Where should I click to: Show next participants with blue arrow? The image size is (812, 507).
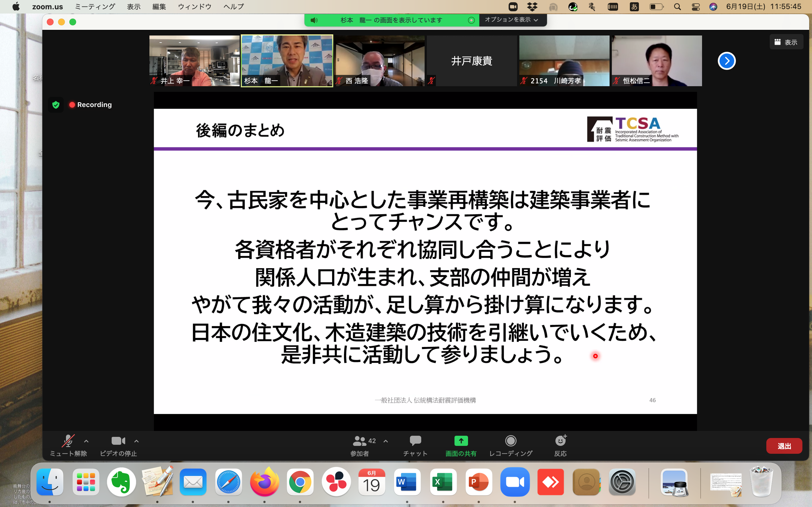pos(727,61)
